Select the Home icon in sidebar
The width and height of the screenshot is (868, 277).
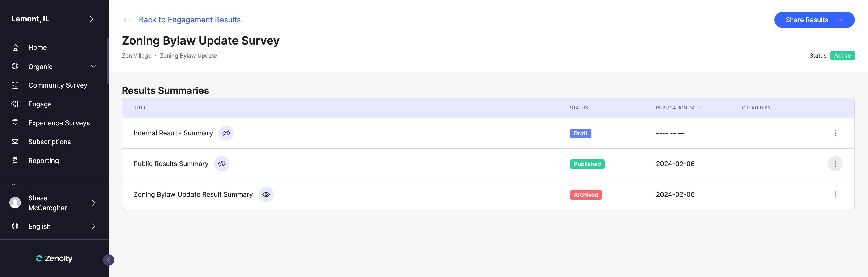click(15, 47)
